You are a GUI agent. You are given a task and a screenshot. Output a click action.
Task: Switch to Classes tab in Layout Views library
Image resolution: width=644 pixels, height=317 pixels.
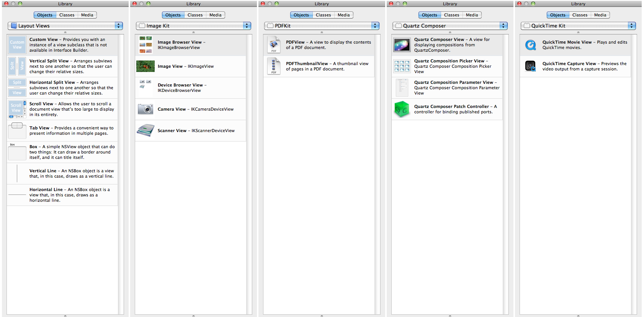[x=67, y=15]
